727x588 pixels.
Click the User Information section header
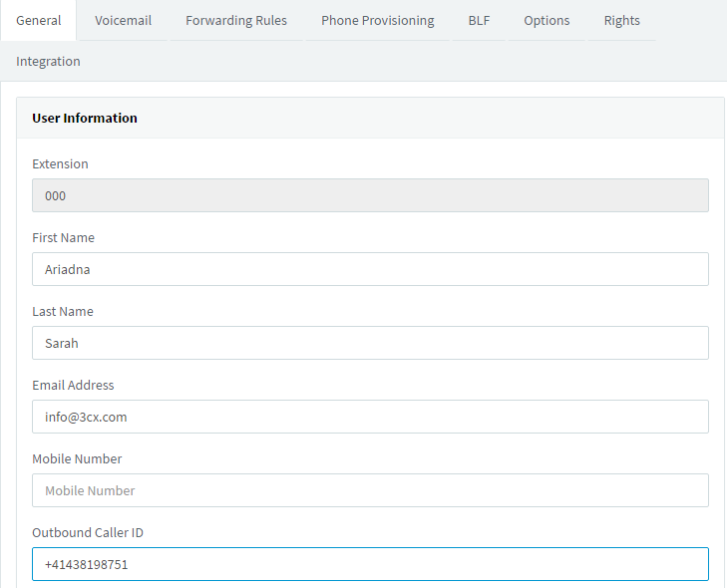coord(85,118)
